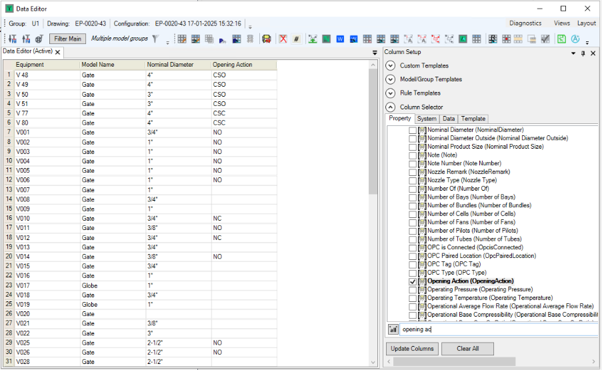Close the Data Editor (Active) tab
602x370 pixels.
pos(58,52)
